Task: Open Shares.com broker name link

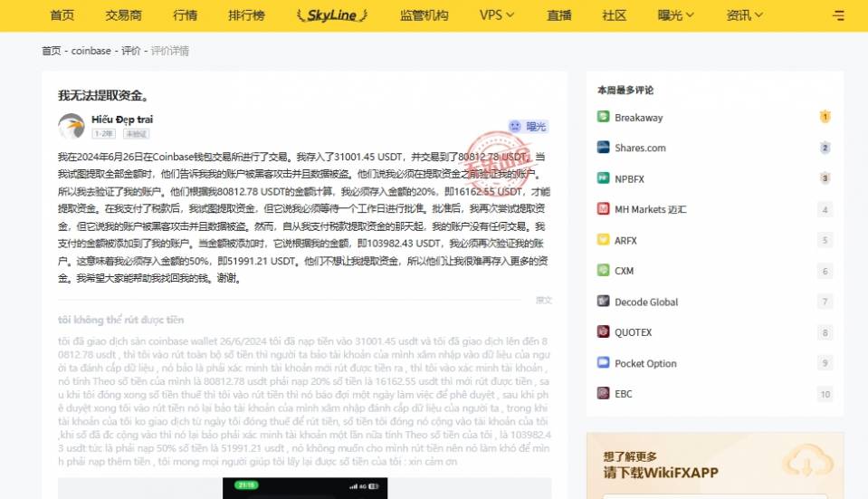Action: [640, 148]
